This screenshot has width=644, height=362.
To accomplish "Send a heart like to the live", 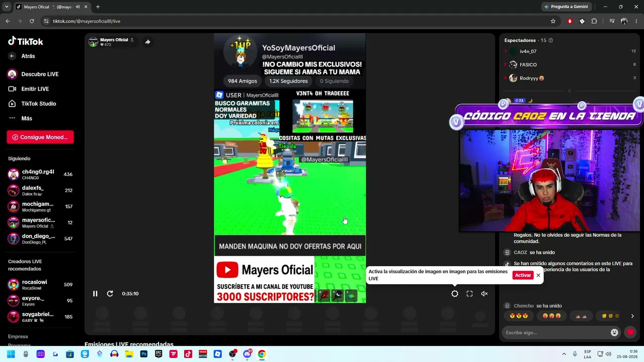I will 630,332.
